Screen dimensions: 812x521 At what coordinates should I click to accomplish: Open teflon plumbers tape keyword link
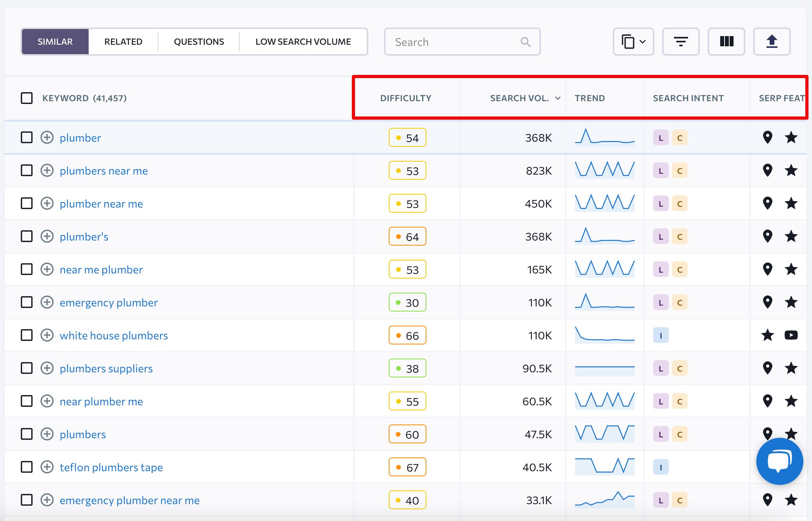point(111,467)
